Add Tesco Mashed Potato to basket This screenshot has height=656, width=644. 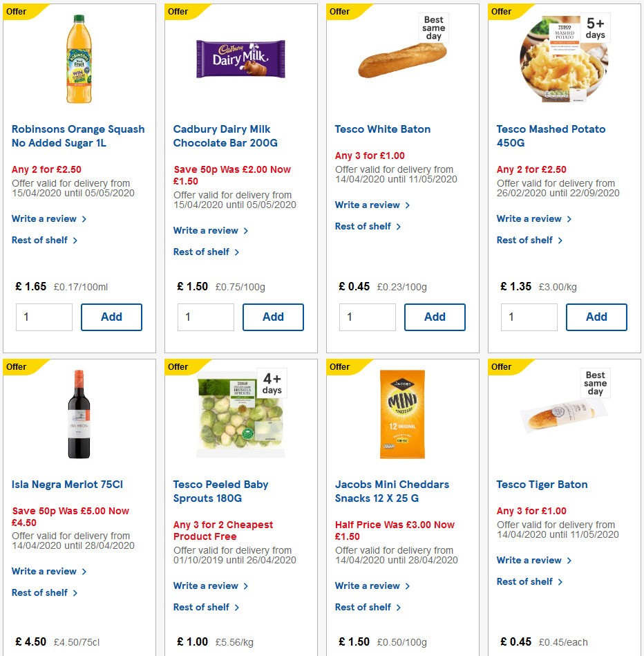pyautogui.click(x=596, y=317)
